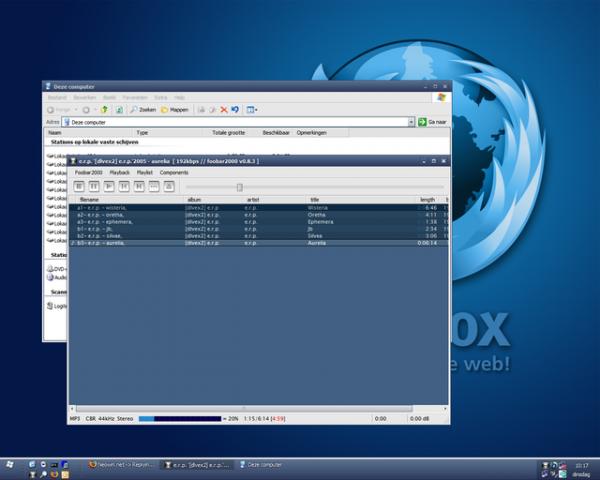
Task: Click the '0.00 dB' volume status field
Action: point(419,419)
